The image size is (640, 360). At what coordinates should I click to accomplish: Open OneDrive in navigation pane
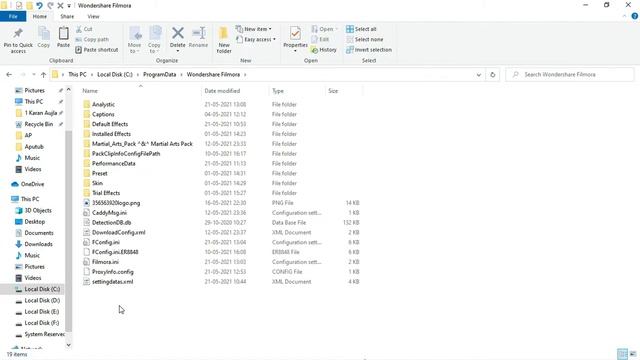pyautogui.click(x=32, y=184)
